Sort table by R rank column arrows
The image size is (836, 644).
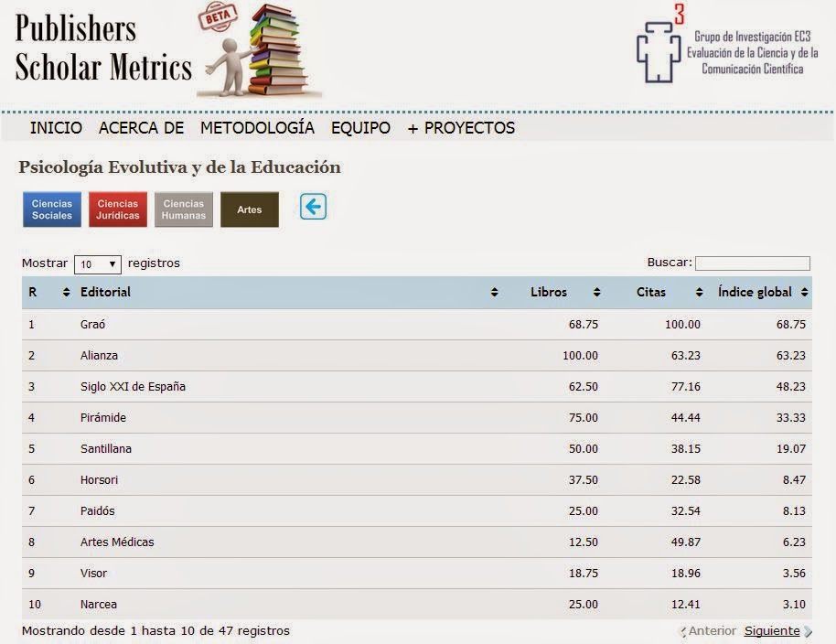coord(66,292)
